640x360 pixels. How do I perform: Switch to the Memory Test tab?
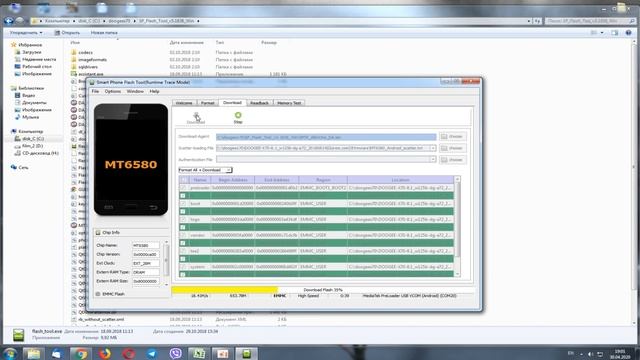[289, 103]
